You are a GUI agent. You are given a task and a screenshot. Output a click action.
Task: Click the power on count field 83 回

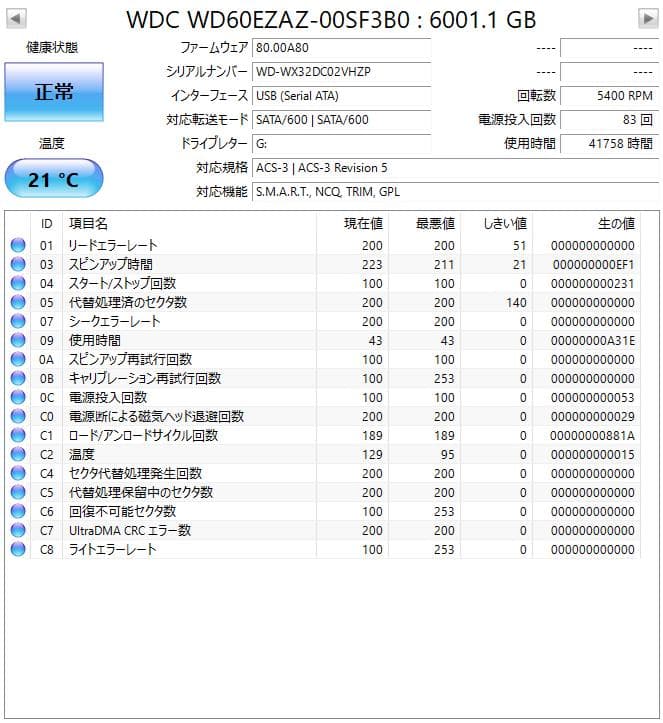610,119
